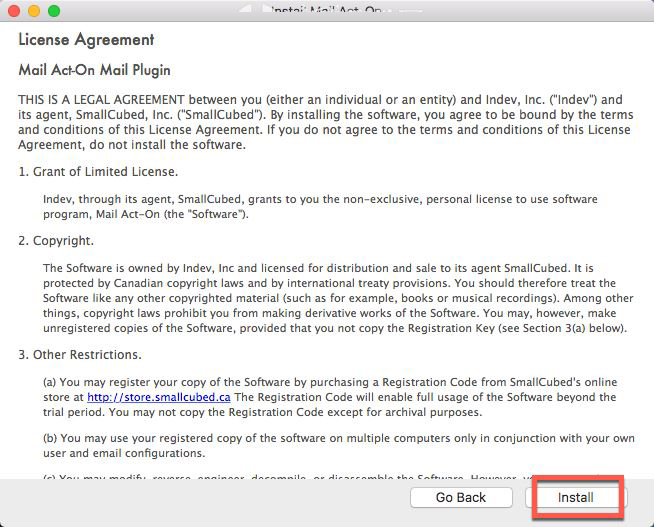Click the Go Back button

461,497
